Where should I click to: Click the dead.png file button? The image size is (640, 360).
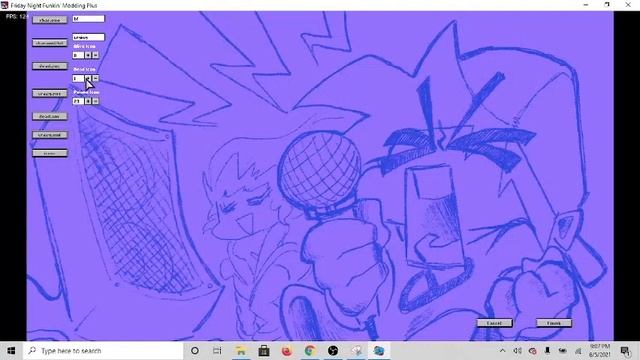(50, 66)
